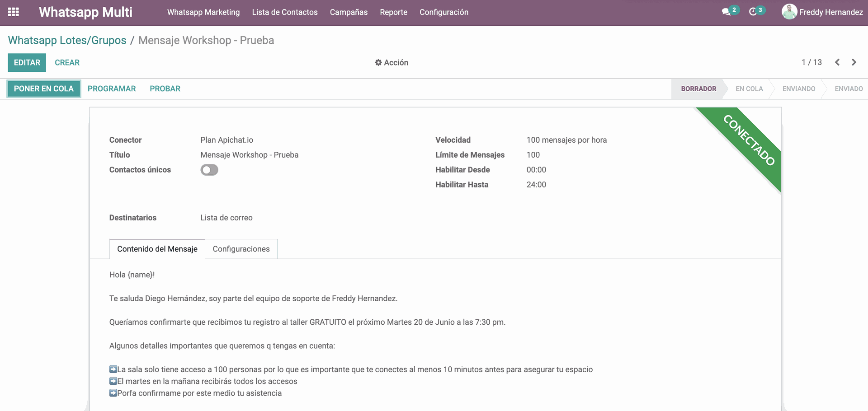Click Whatsapp Multi app title
The width and height of the screenshot is (868, 411).
click(x=85, y=12)
